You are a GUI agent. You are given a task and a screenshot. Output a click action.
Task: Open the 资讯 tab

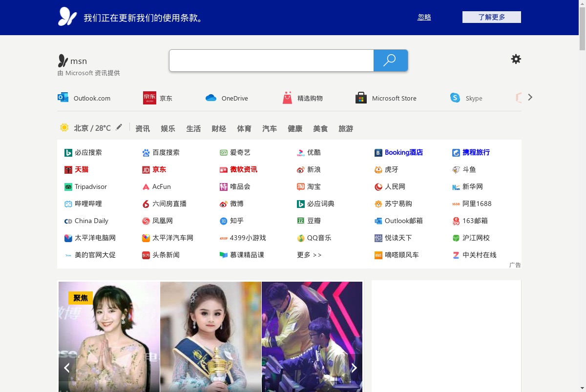tap(143, 128)
